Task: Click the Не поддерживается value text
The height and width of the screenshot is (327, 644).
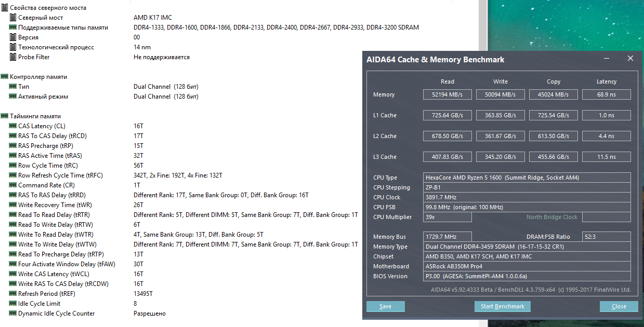Action: 162,57
